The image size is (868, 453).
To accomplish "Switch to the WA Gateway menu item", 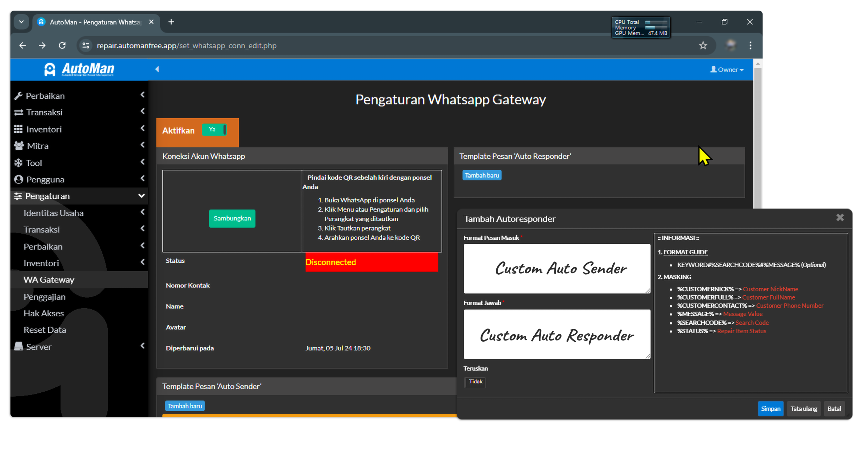I will point(48,279).
